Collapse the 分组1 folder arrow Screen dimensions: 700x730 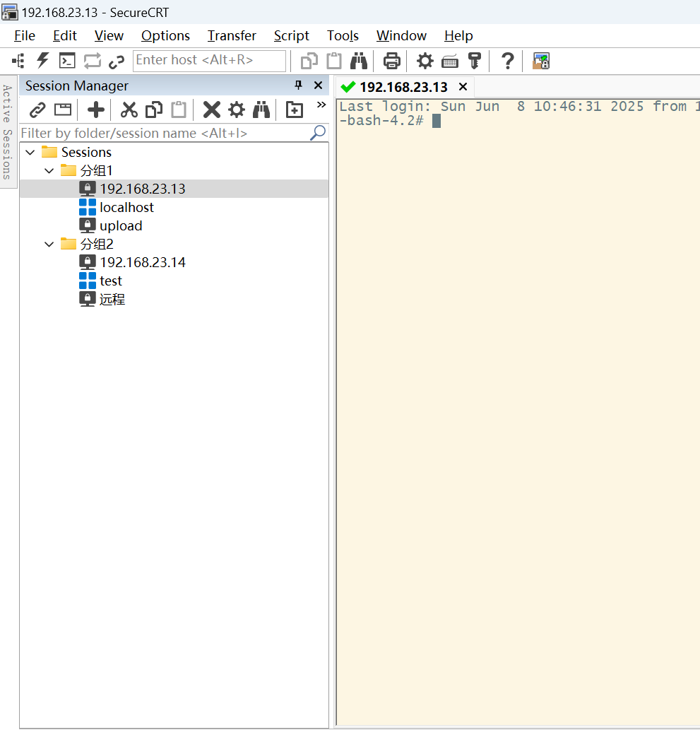(49, 171)
